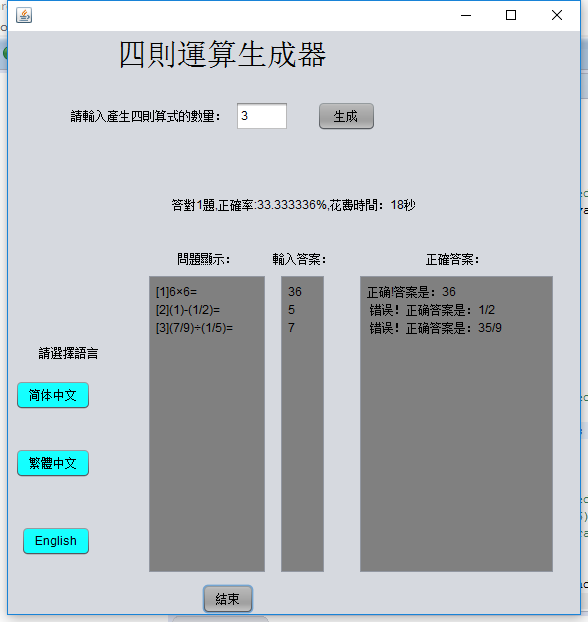The image size is (588, 622).
Task: Click the 問題顯示 column label
Action: coord(204,259)
